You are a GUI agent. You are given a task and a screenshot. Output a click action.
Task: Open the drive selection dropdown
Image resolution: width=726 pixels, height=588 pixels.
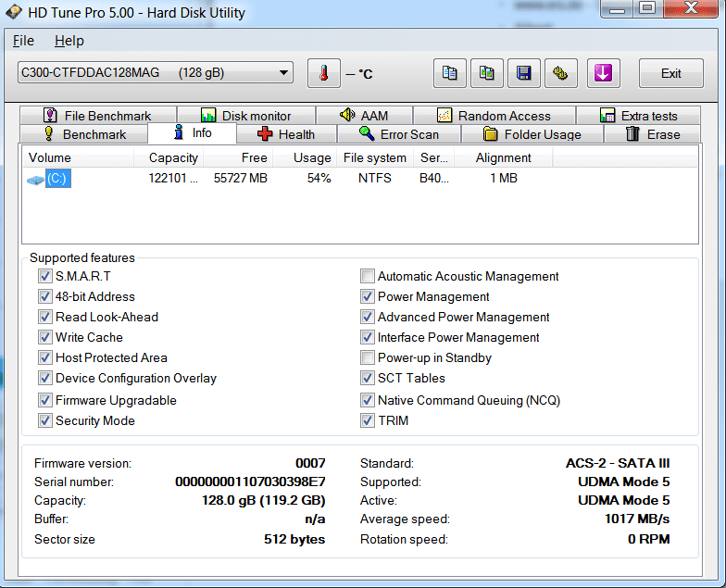pos(156,72)
